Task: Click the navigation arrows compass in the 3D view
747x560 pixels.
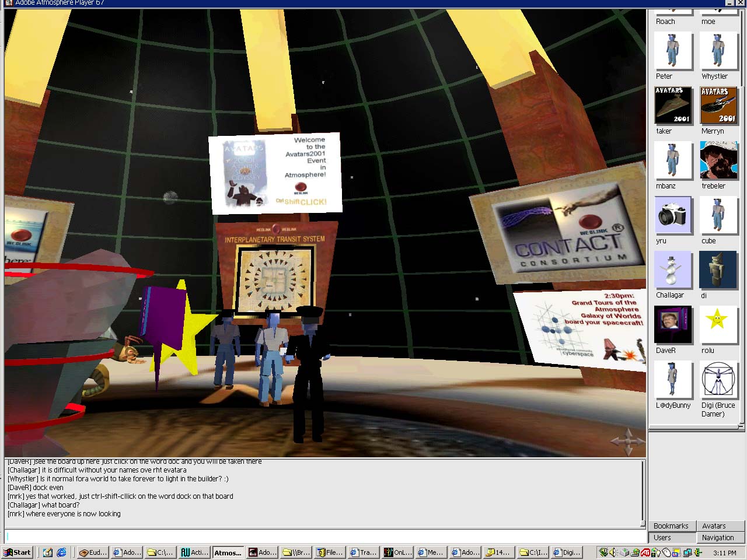Action: click(627, 442)
